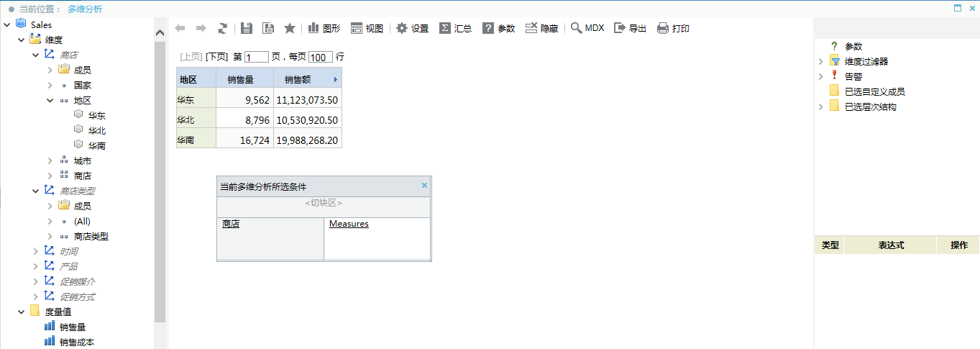980x349 pixels.
Task: Click the forward arrow in the toolbar
Action: (201, 28)
